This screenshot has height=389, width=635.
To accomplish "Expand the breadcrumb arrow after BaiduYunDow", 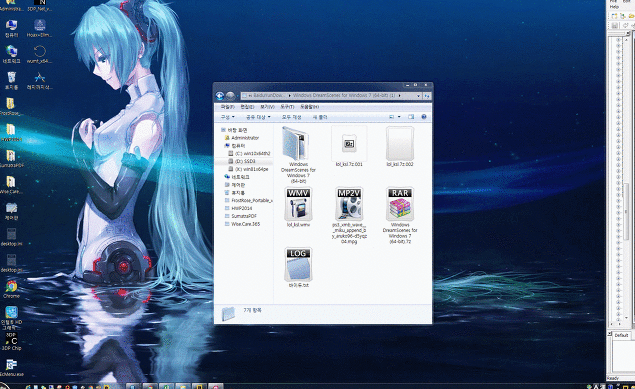I will (x=289, y=96).
